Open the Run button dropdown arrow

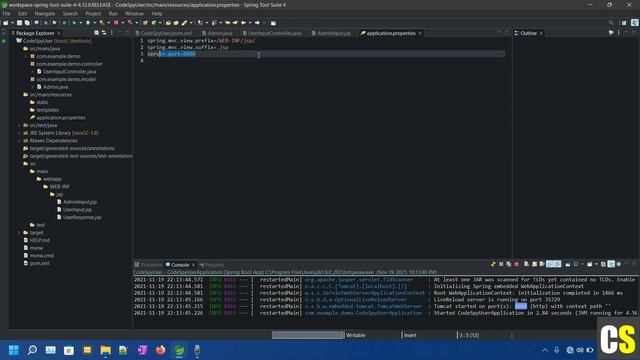coord(94,23)
